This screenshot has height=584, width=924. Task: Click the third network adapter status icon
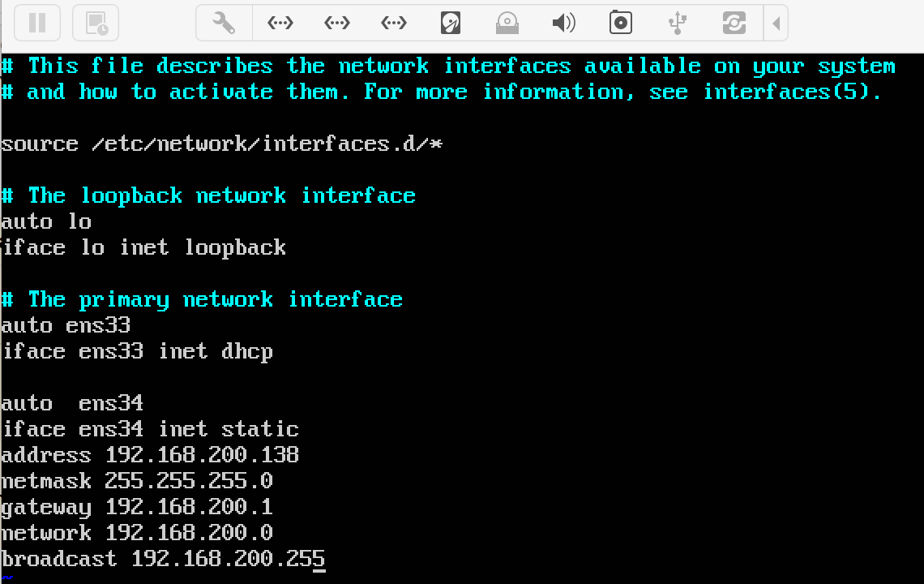point(393,22)
